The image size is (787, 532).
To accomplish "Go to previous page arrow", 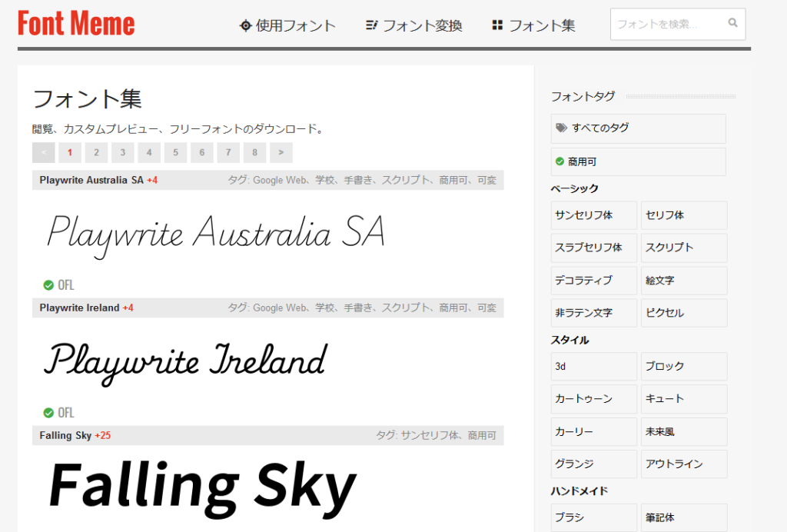I will [44, 152].
